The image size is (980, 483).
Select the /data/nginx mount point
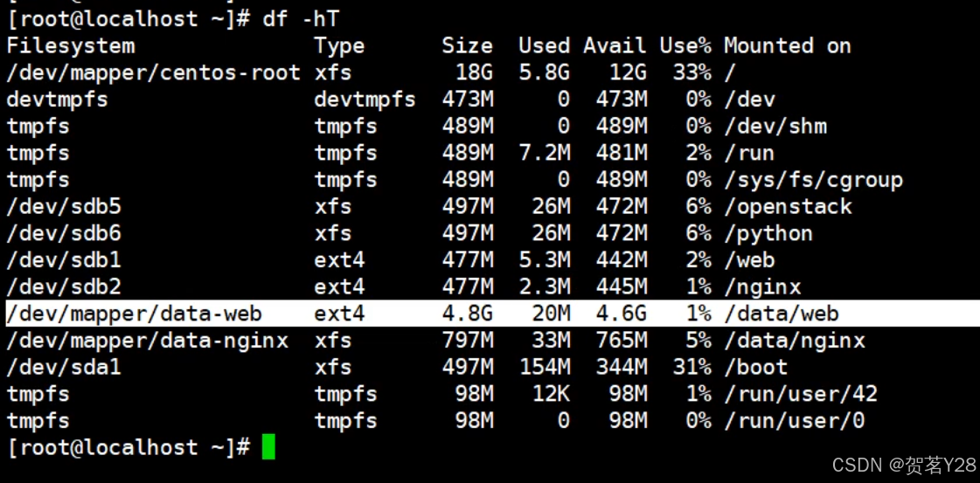(795, 342)
